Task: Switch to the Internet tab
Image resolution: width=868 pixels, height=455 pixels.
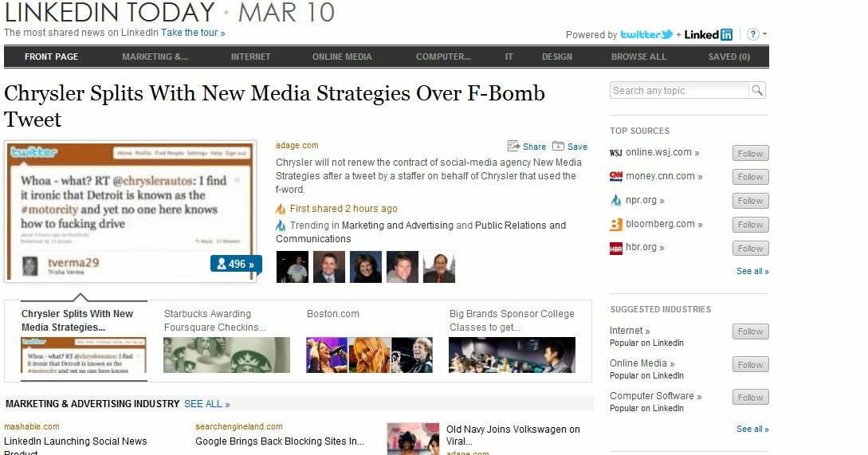Action: [x=250, y=57]
